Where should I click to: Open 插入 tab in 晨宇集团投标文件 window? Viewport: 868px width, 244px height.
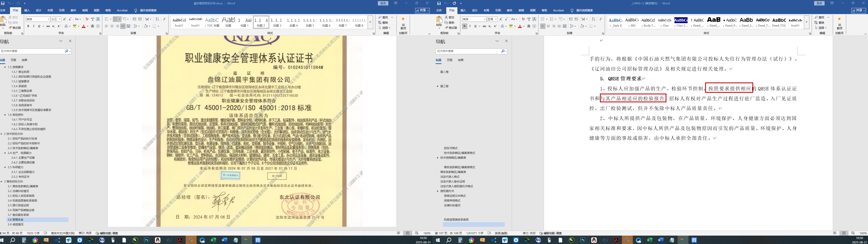(x=27, y=10)
